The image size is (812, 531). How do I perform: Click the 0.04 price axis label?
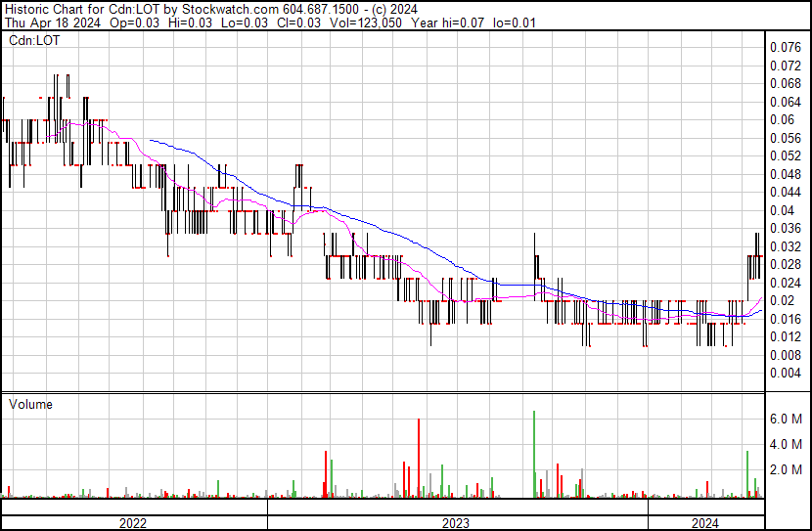click(781, 210)
